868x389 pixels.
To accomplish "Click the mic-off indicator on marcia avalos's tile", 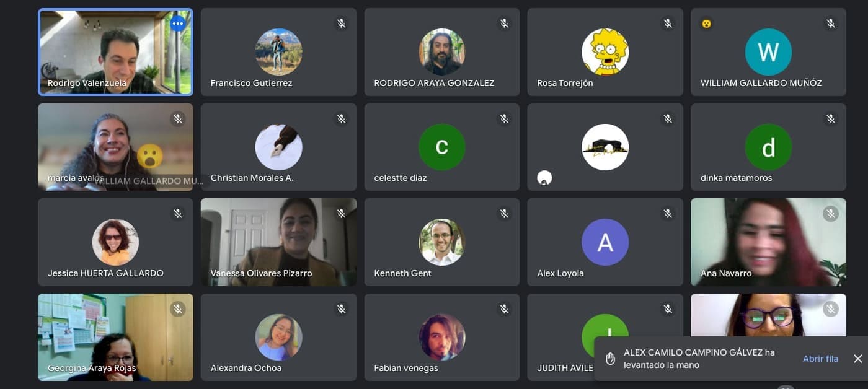I will pos(178,118).
